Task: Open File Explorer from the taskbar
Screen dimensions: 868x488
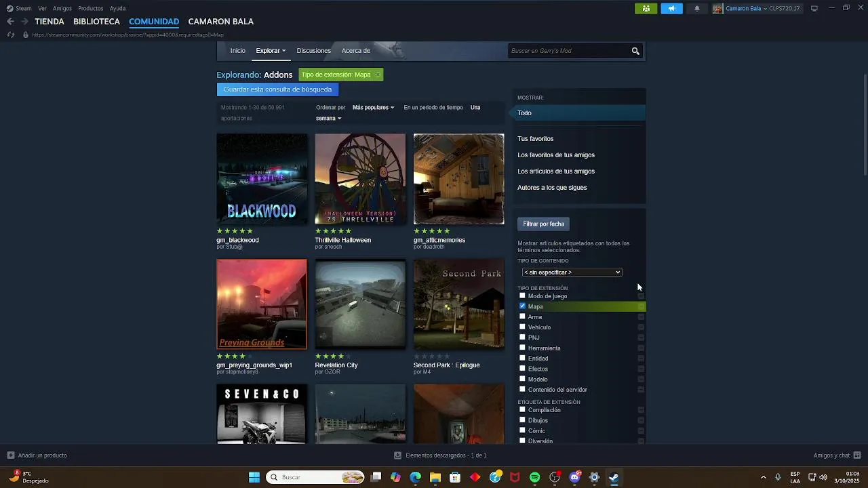Action: pos(435,477)
